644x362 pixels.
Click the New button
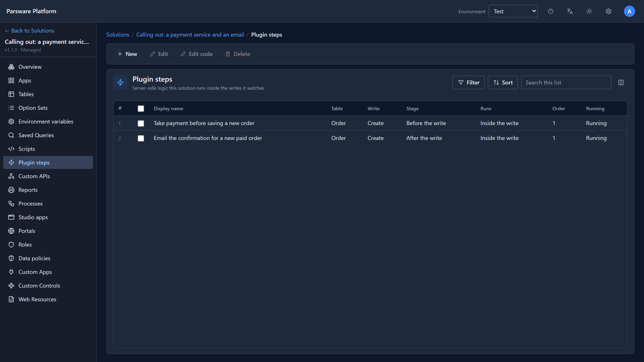pos(127,54)
